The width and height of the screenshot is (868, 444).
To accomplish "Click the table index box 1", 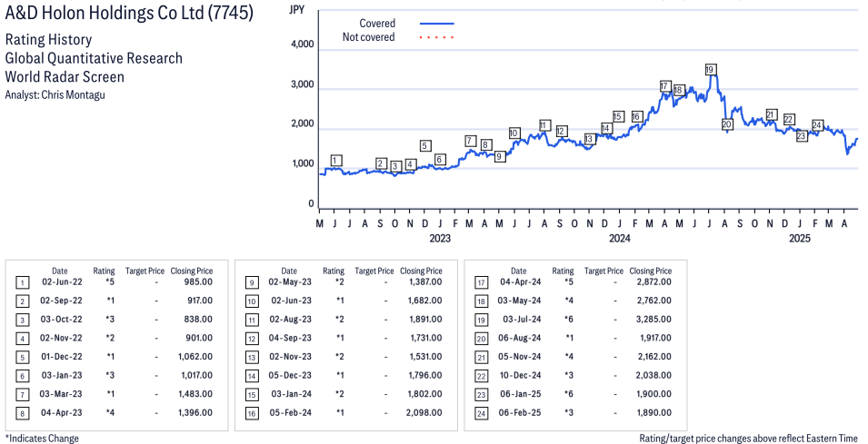I will tap(22, 283).
